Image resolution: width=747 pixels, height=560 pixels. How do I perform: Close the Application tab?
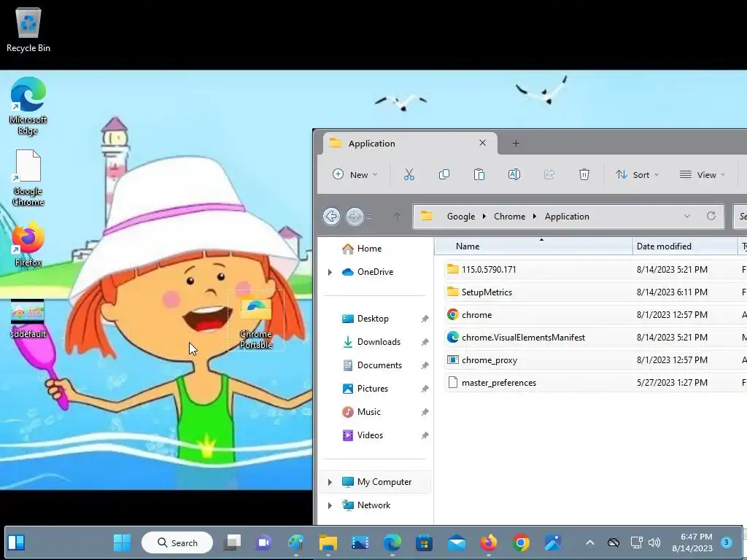pos(483,143)
